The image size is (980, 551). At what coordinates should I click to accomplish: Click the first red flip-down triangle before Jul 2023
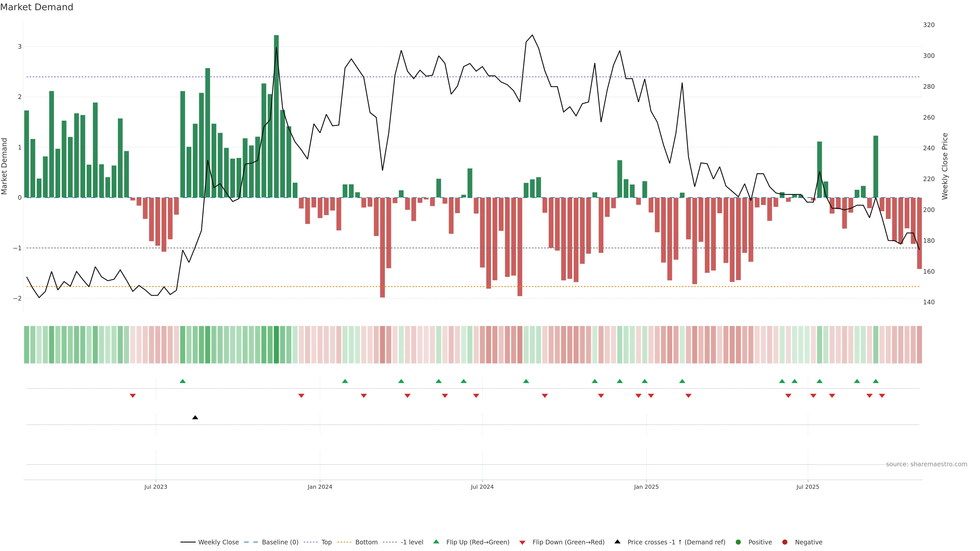click(x=132, y=396)
